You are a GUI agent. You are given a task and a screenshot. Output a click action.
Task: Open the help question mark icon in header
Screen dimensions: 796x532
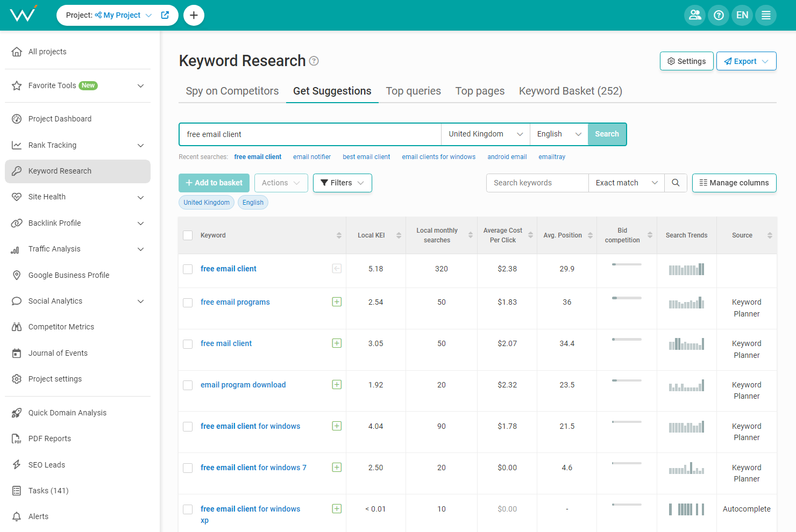tap(719, 15)
